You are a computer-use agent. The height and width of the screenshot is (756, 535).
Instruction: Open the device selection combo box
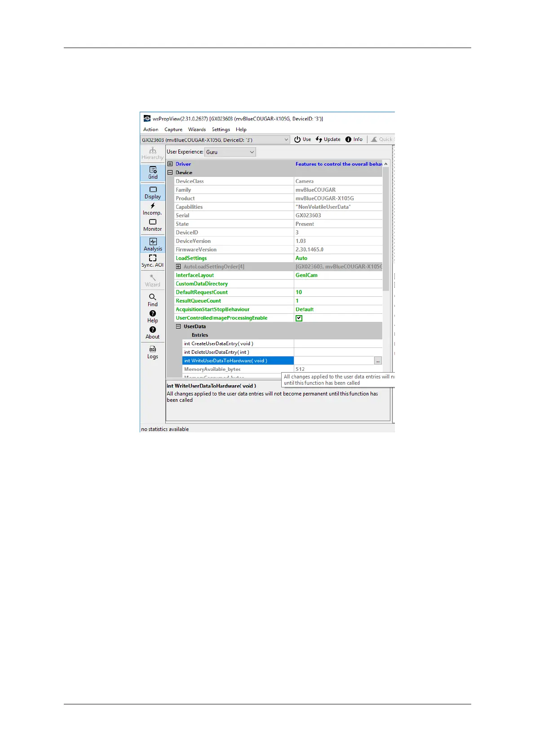215,140
